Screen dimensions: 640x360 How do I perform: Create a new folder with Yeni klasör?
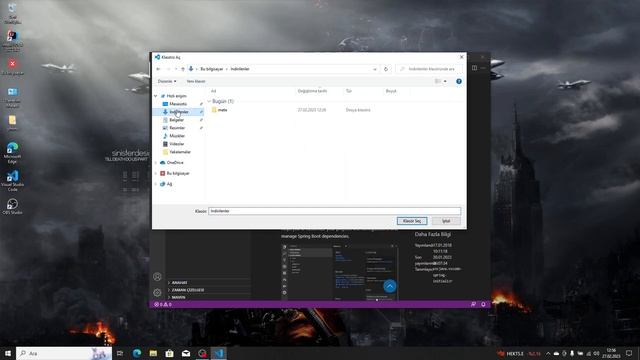(196, 81)
